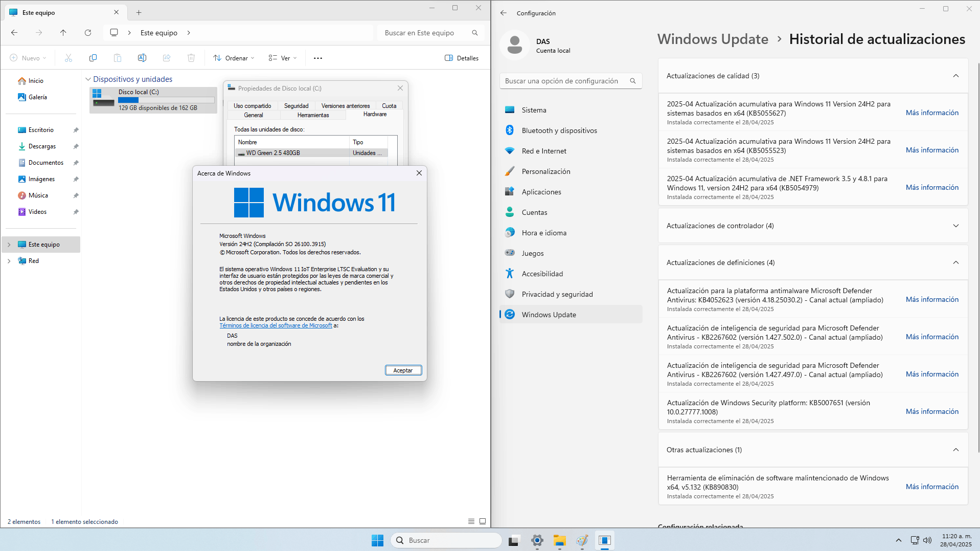
Task: Select Versiones anteriores tab
Action: [x=346, y=106]
